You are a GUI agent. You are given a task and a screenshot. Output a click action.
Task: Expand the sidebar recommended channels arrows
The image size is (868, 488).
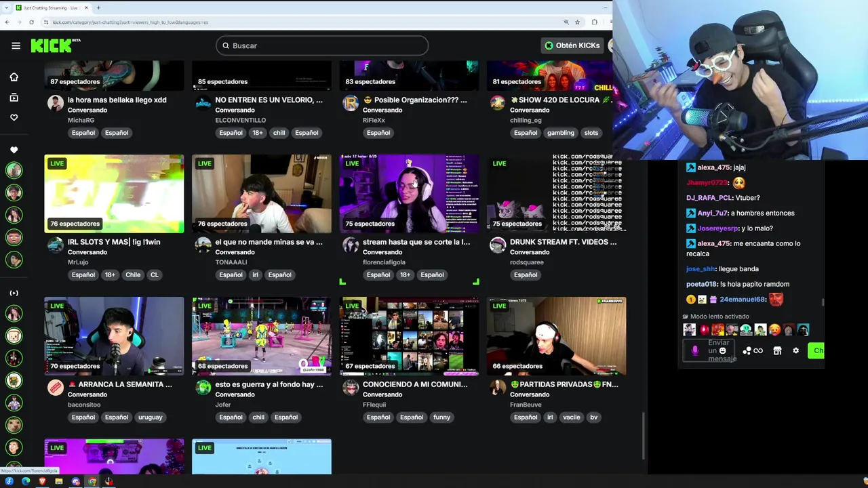click(x=14, y=293)
